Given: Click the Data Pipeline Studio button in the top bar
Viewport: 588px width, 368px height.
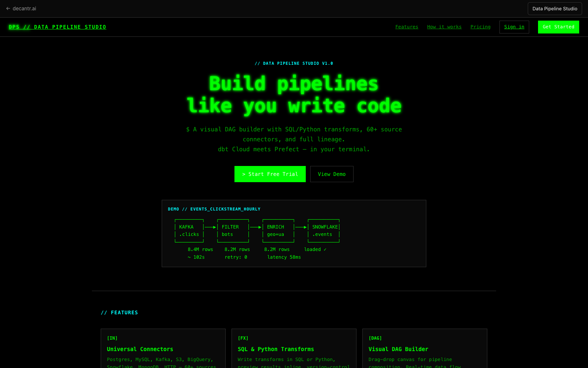Looking at the screenshot, I should [555, 9].
